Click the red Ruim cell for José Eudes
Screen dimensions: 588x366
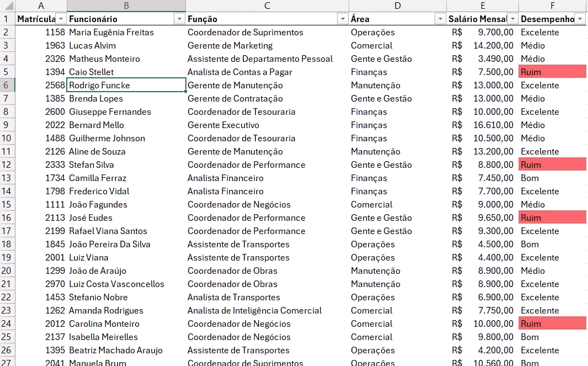point(552,218)
